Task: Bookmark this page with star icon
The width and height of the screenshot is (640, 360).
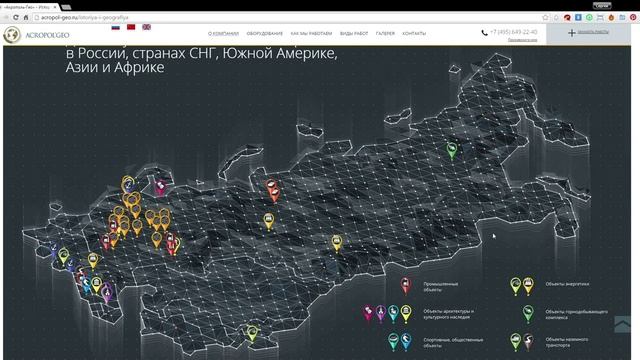Action: [x=545, y=17]
